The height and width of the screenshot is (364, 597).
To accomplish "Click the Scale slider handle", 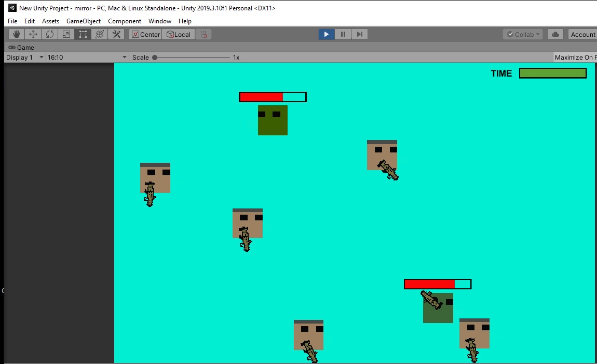I will click(x=155, y=58).
